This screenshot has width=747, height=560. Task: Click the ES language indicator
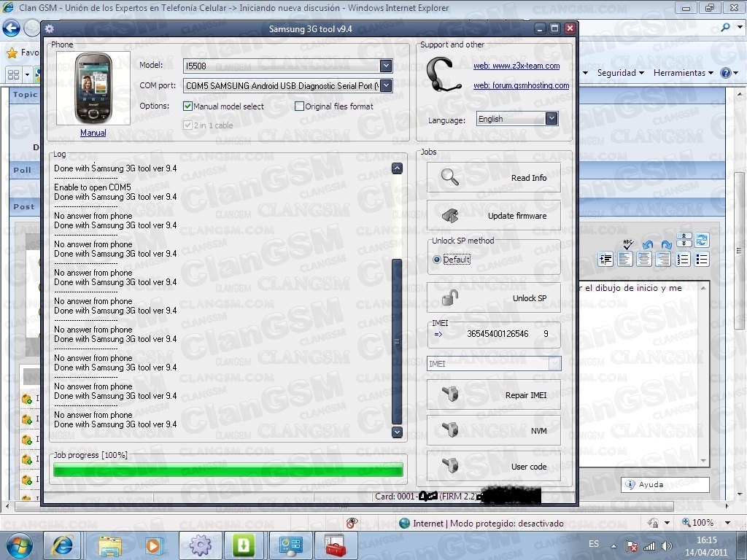click(594, 544)
